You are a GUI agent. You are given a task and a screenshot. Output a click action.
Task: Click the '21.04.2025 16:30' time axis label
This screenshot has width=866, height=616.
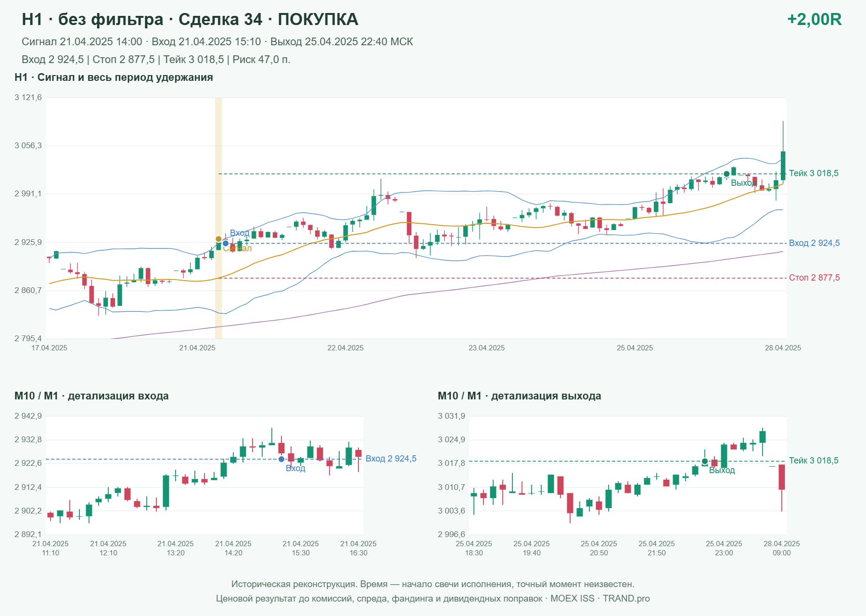click(358, 548)
